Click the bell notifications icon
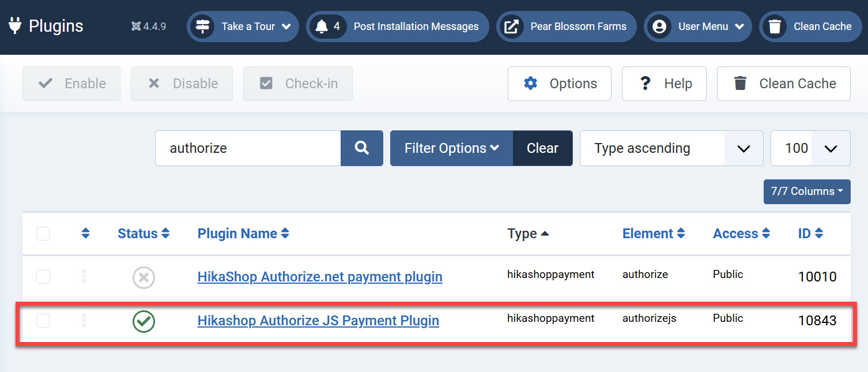Viewport: 868px width, 372px height. click(322, 27)
